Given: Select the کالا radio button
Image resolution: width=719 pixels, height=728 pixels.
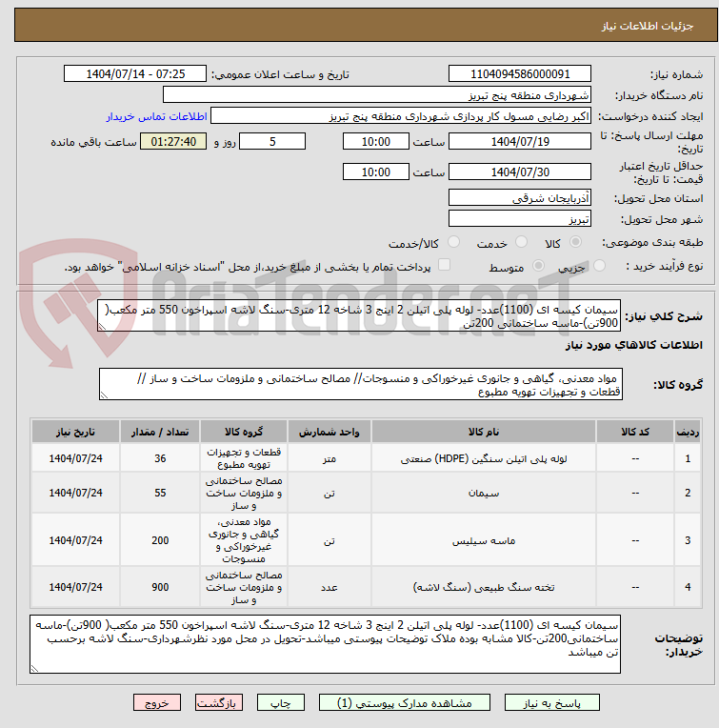Looking at the screenshot, I should point(575,242).
